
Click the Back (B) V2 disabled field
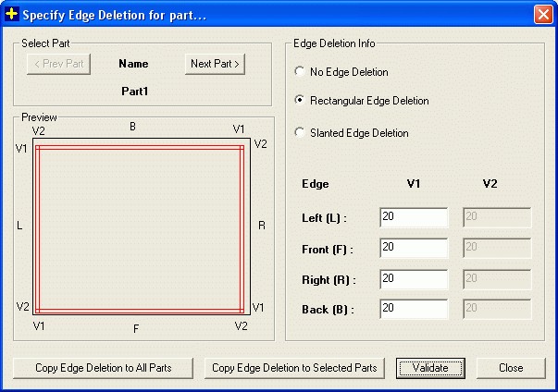(x=497, y=309)
